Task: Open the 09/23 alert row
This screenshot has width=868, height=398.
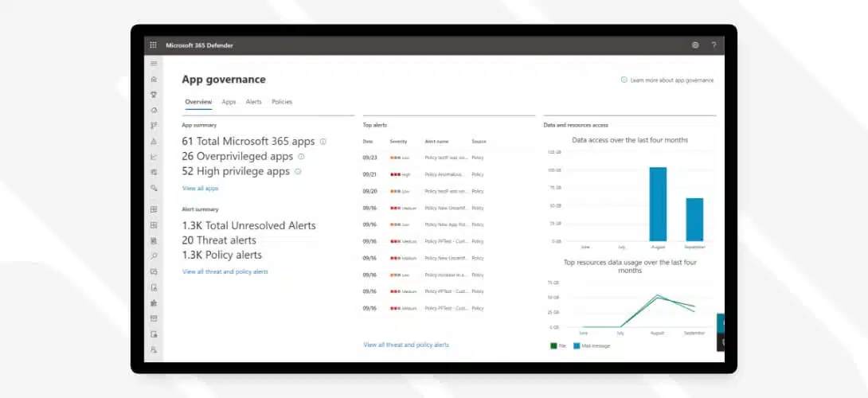Action: pyautogui.click(x=424, y=158)
